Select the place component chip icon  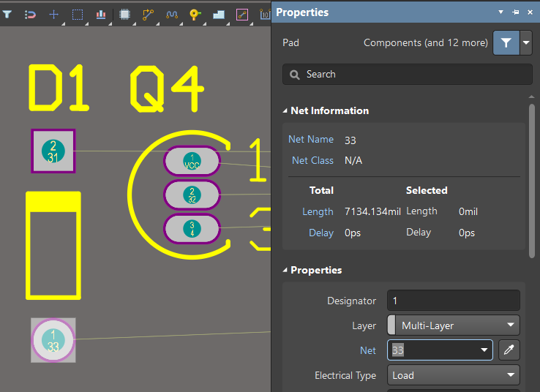pos(124,14)
